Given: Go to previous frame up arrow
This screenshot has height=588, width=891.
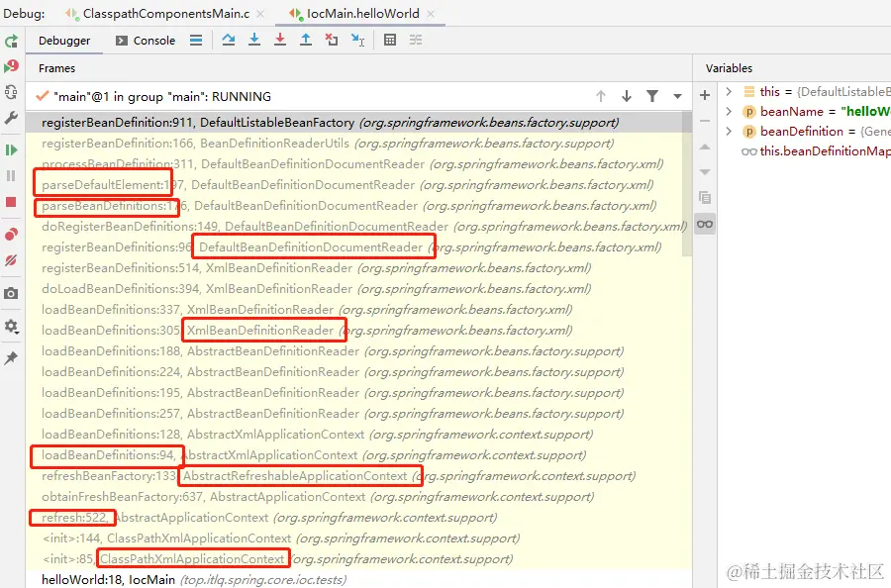Looking at the screenshot, I should click(x=601, y=96).
